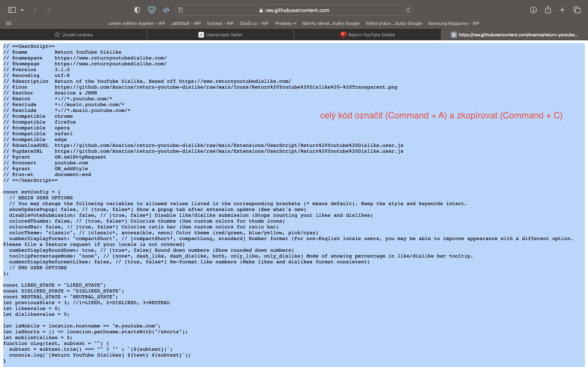The width and height of the screenshot is (588, 367).
Task: Switch to the Return YouTube Dislike tab
Action: pyautogui.click(x=367, y=35)
